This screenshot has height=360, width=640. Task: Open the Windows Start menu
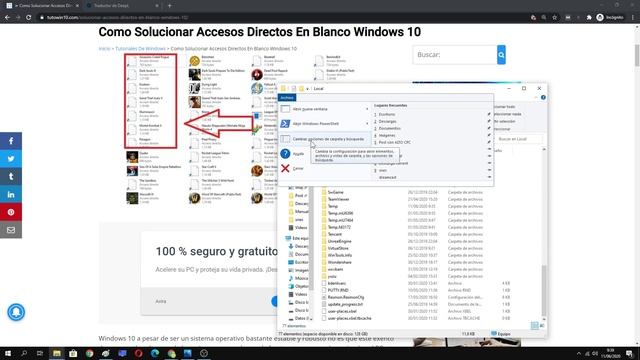[8, 353]
